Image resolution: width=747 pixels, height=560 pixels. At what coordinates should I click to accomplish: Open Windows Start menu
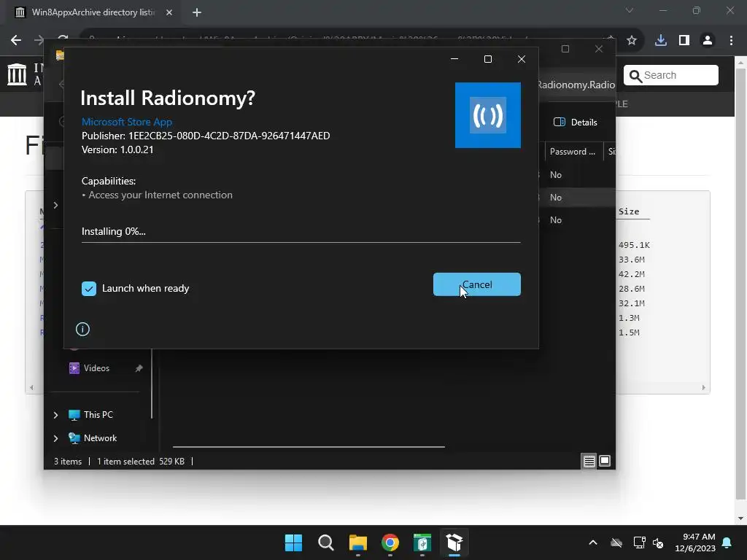pos(293,542)
